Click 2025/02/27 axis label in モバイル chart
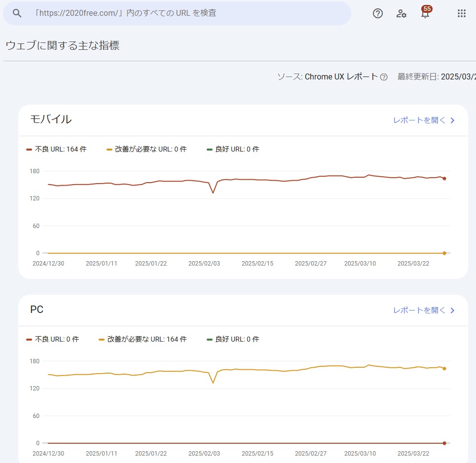Image resolution: width=476 pixels, height=463 pixels. coord(311,264)
